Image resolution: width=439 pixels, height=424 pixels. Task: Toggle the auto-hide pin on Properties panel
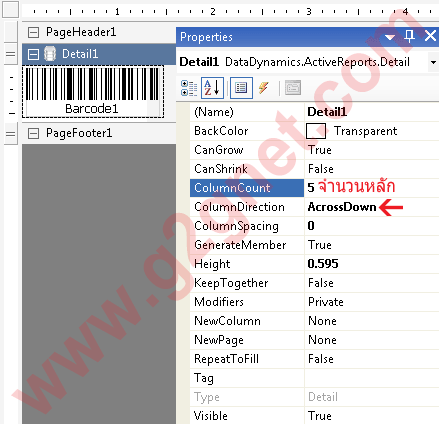409,36
